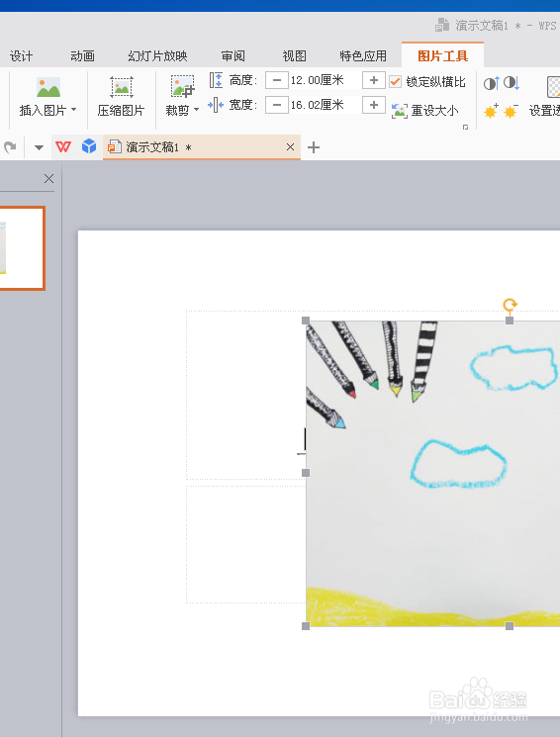Viewport: 560px width, 737px height.
Task: Select the slide 1 thumbnail
Action: [22, 248]
